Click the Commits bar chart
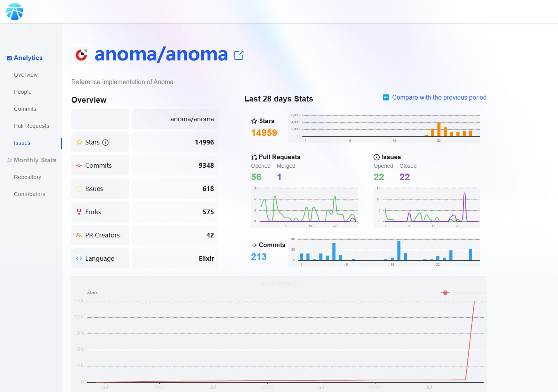The width and height of the screenshot is (558, 392). coord(384,252)
